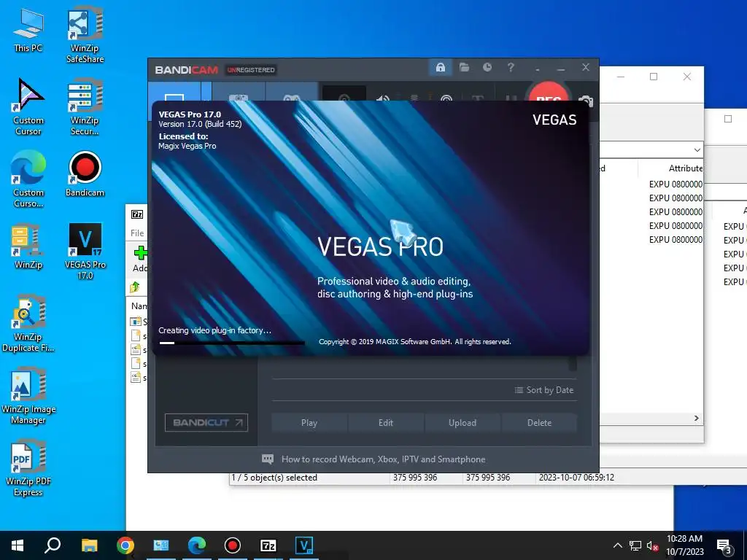747x560 pixels.
Task: Open the notification center icon
Action: 724,546
